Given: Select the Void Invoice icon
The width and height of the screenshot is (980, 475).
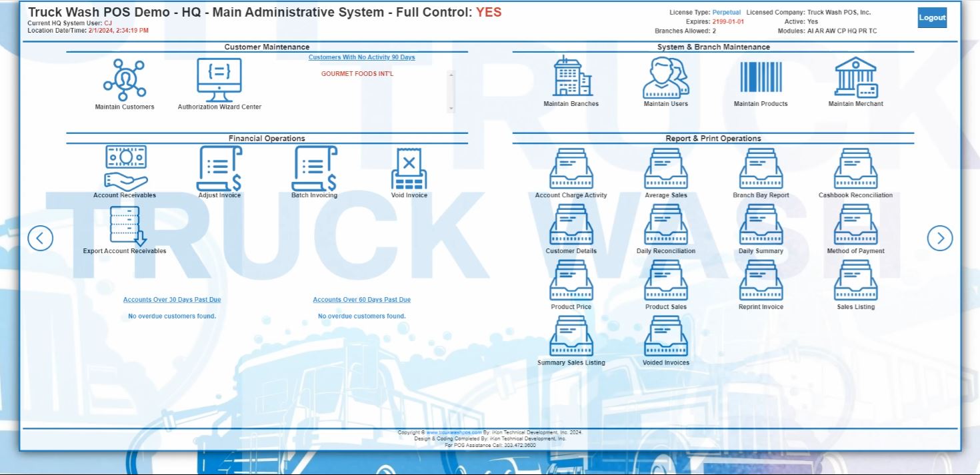Looking at the screenshot, I should coord(409,169).
